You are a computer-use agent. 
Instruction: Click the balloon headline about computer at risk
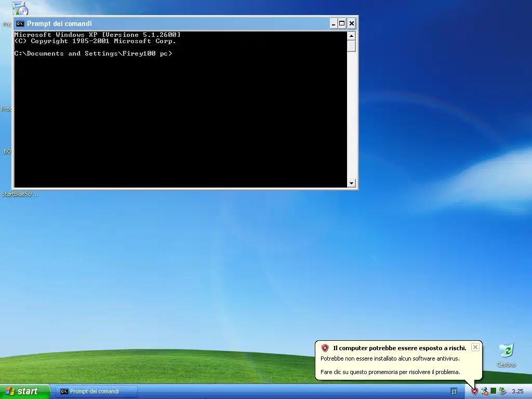[x=400, y=348]
